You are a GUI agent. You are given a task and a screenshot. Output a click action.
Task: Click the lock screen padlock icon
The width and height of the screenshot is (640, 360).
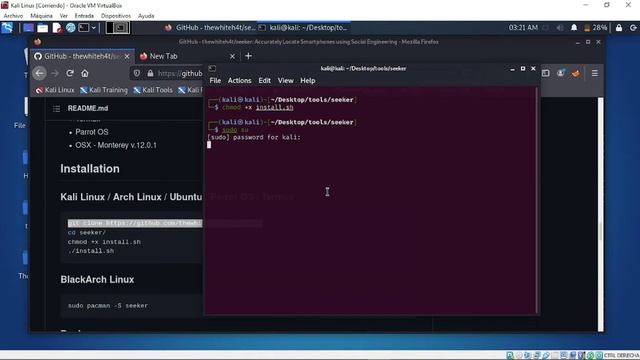[619, 27]
